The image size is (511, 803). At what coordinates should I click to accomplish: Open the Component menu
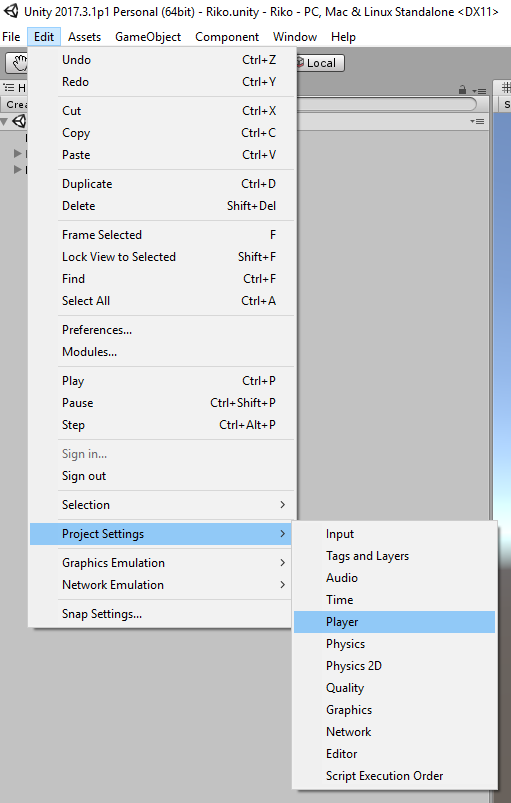coord(227,37)
